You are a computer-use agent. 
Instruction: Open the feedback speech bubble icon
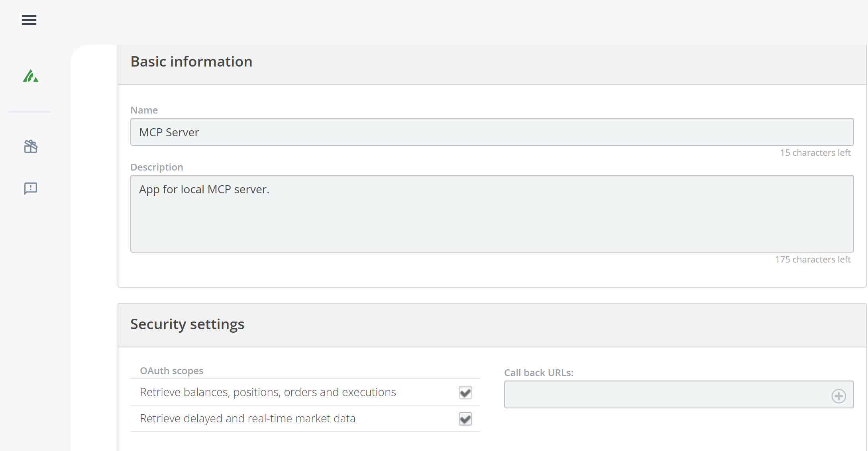coord(30,188)
